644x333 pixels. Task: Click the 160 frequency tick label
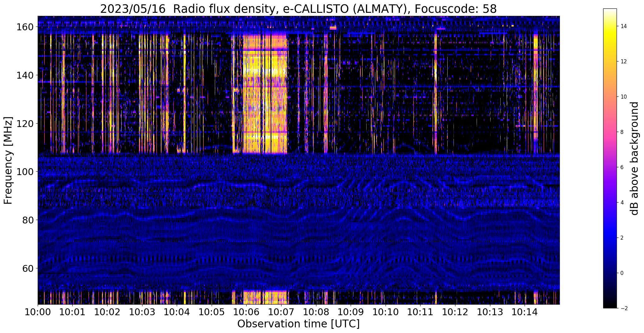25,27
